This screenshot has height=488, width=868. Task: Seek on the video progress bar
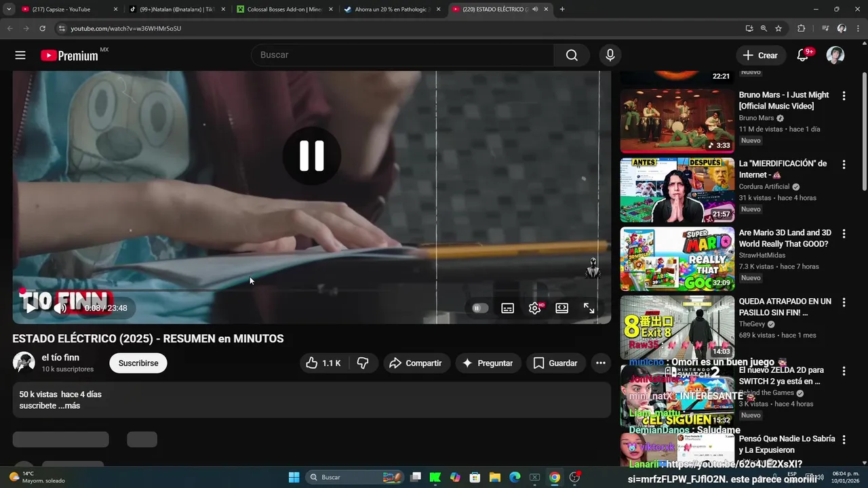tap(312, 290)
